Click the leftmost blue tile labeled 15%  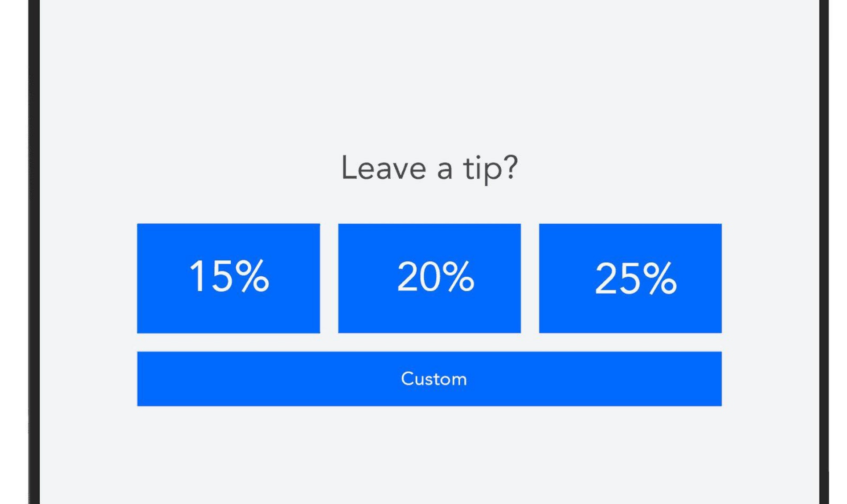tap(228, 278)
